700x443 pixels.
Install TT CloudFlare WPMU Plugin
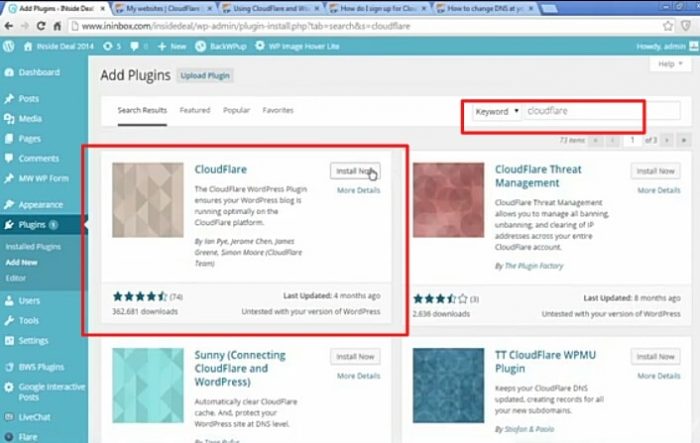coord(655,356)
